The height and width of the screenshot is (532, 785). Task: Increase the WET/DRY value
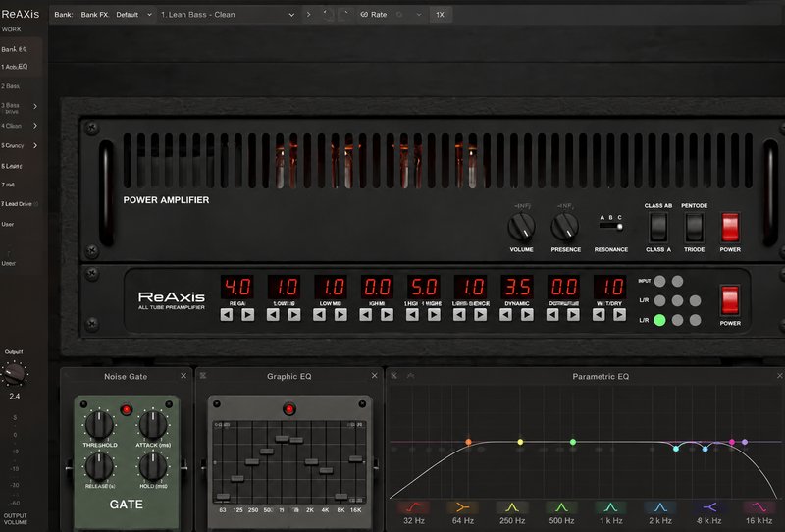pyautogui.click(x=620, y=315)
